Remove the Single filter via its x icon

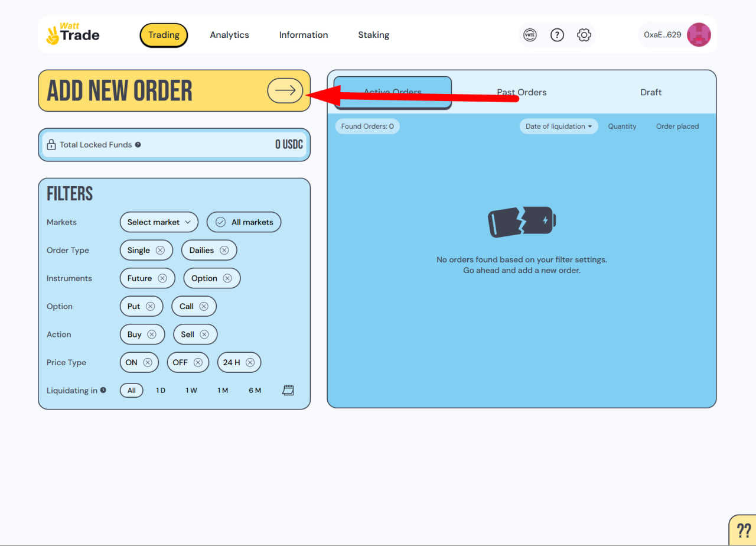160,250
